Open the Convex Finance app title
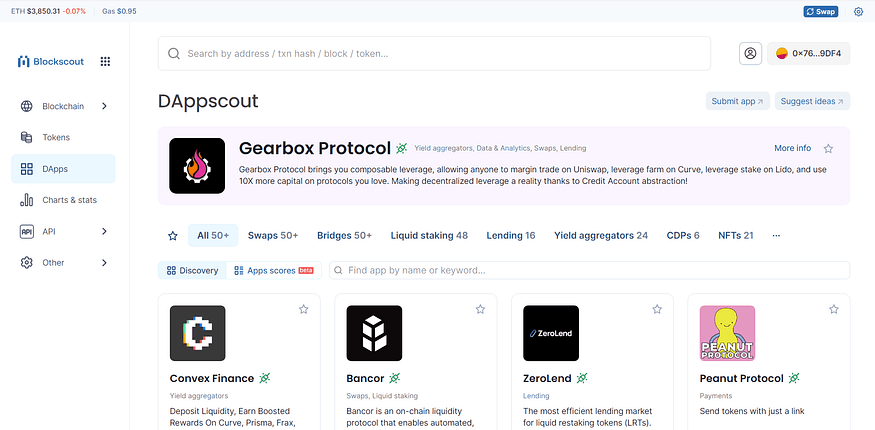The width and height of the screenshot is (875, 430). pyautogui.click(x=212, y=378)
